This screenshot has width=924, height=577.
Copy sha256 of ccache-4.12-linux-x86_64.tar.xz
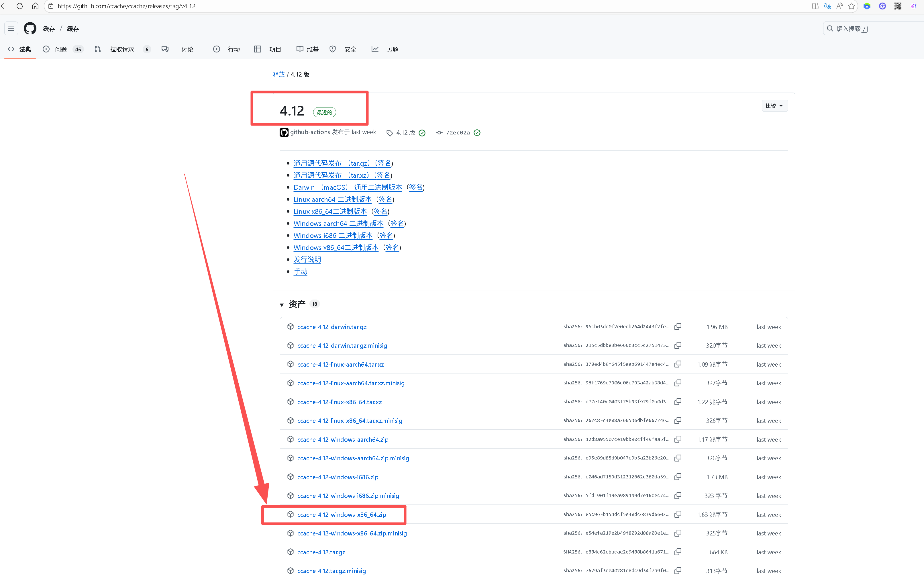678,402
